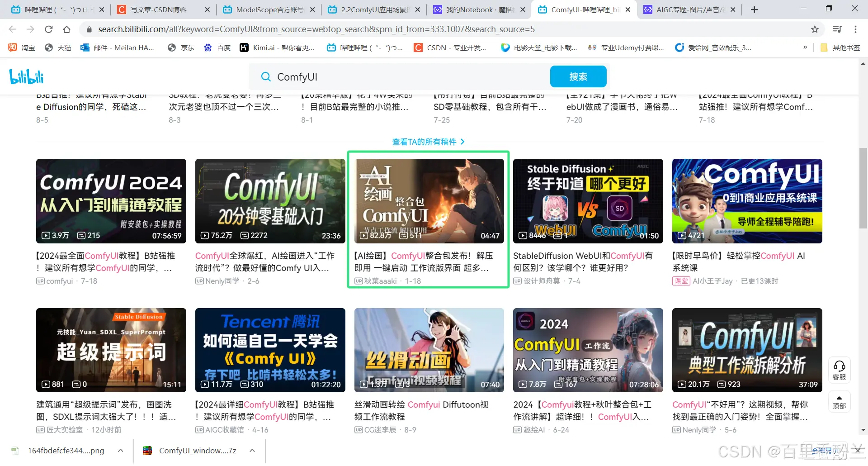This screenshot has height=466, width=868.
Task: Expand options for the png download
Action: 121,451
